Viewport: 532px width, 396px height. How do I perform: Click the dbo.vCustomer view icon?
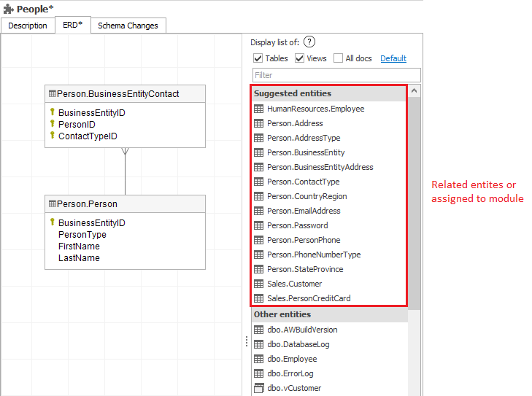[x=258, y=388]
